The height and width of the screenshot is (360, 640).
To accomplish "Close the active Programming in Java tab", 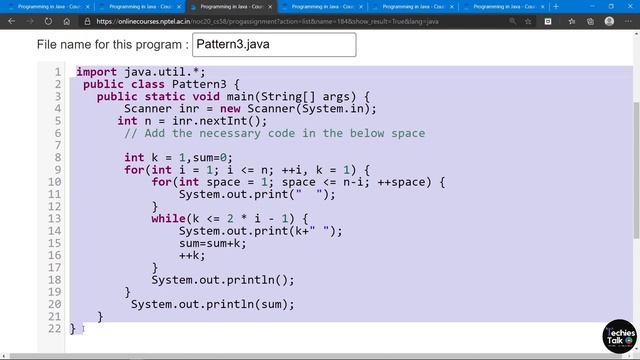I will click(x=270, y=7).
